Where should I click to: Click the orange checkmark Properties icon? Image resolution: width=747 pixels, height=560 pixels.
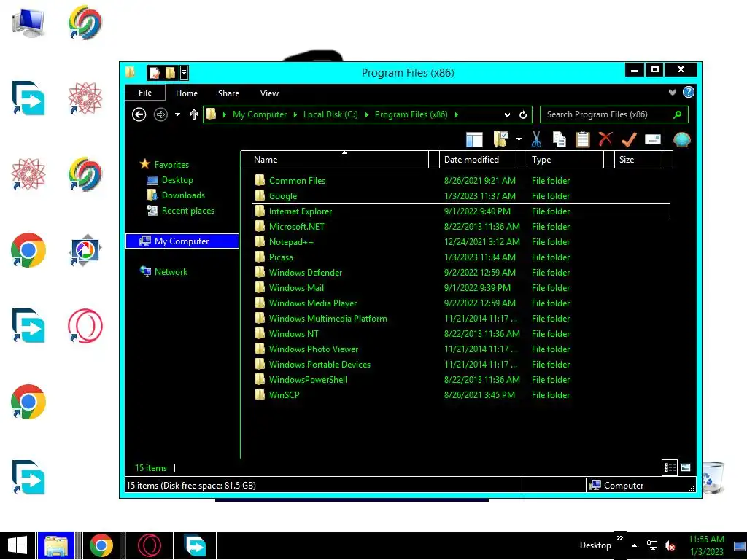(x=629, y=139)
